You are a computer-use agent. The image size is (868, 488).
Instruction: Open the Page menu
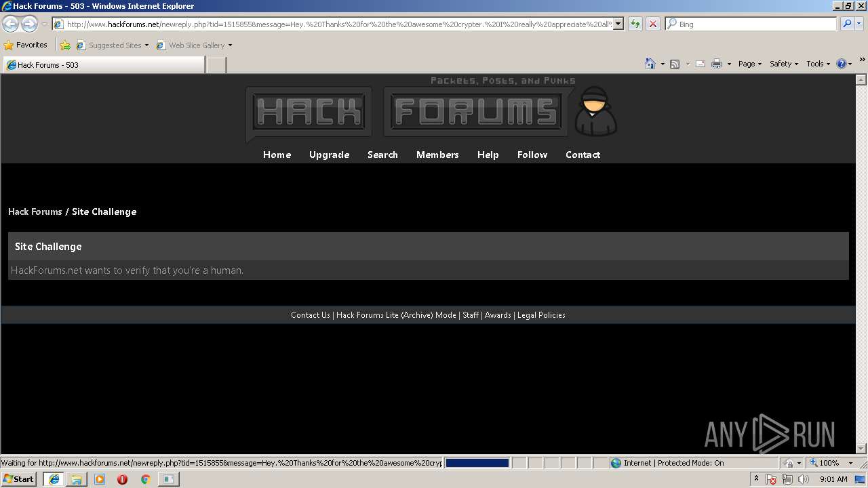tap(749, 64)
